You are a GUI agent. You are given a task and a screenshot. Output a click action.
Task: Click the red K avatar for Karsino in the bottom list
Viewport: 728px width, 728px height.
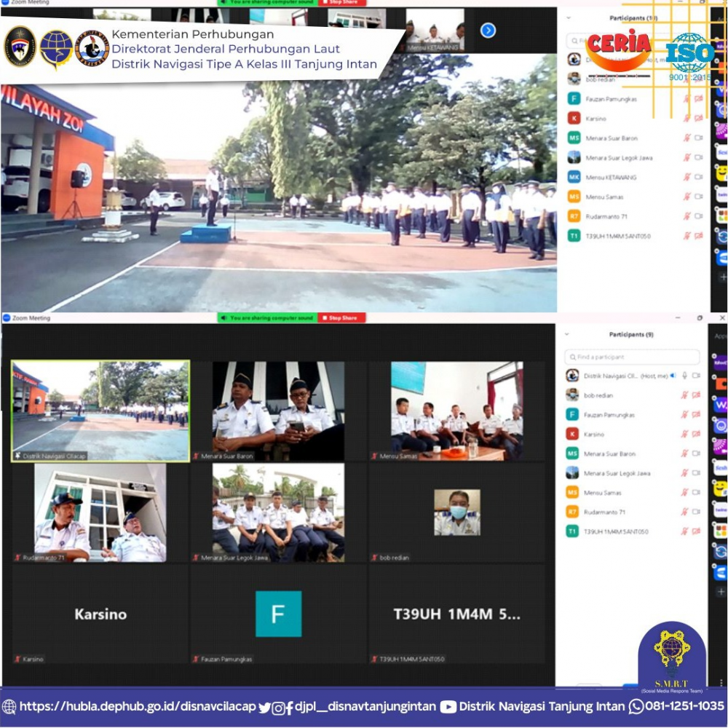pyautogui.click(x=572, y=434)
